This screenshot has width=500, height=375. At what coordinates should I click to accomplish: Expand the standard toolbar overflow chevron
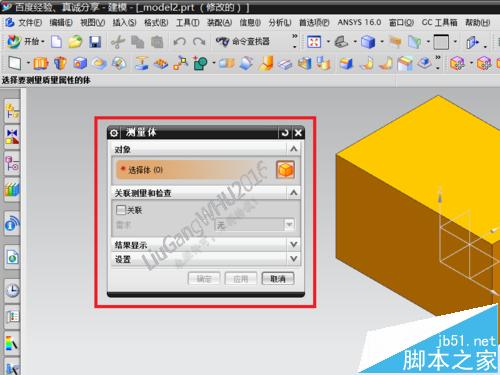coord(295,36)
